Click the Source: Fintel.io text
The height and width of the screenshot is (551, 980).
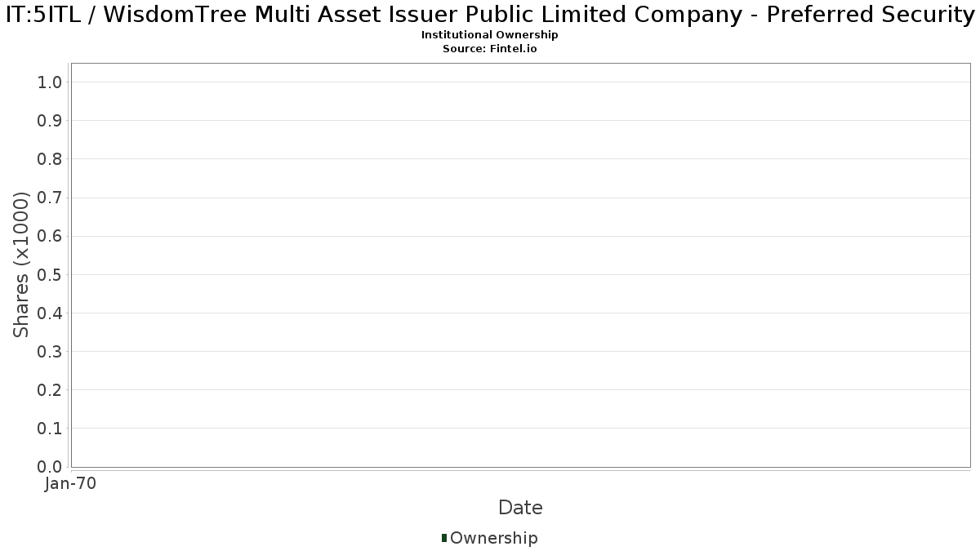[490, 49]
